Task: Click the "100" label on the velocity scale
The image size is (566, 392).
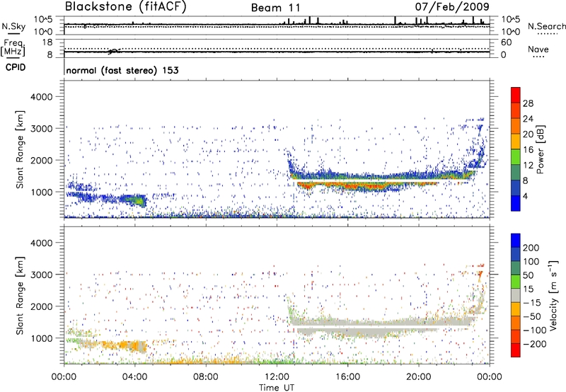Action: pyautogui.click(x=531, y=261)
